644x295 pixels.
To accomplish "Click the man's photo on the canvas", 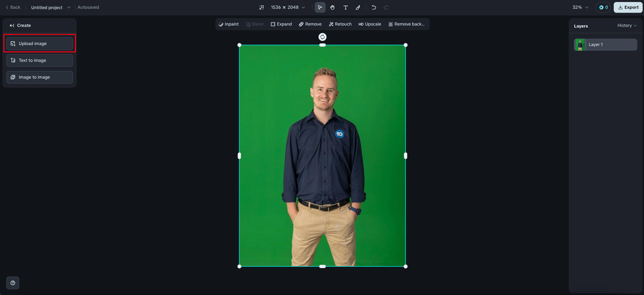I will click(323, 156).
